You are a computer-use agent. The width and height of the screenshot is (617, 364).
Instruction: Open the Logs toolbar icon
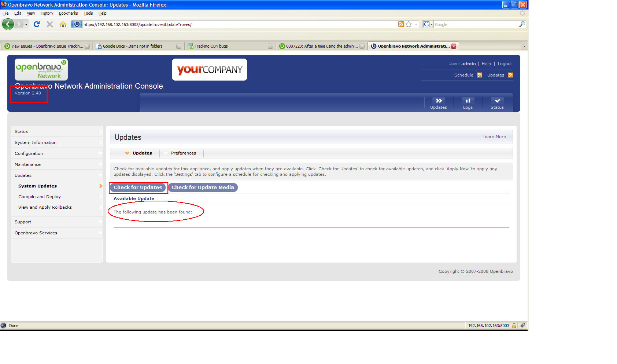(468, 101)
